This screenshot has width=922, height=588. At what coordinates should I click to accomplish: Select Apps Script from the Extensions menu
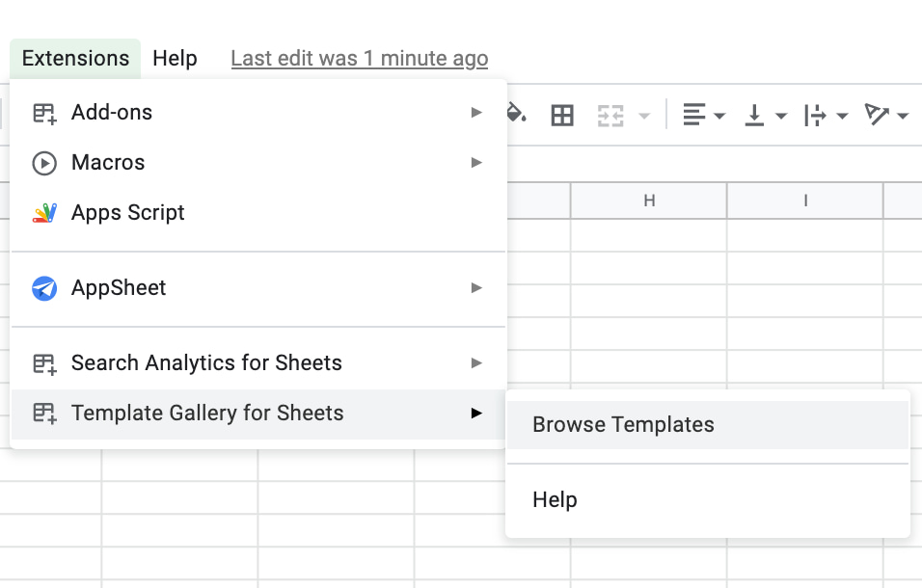coord(127,212)
